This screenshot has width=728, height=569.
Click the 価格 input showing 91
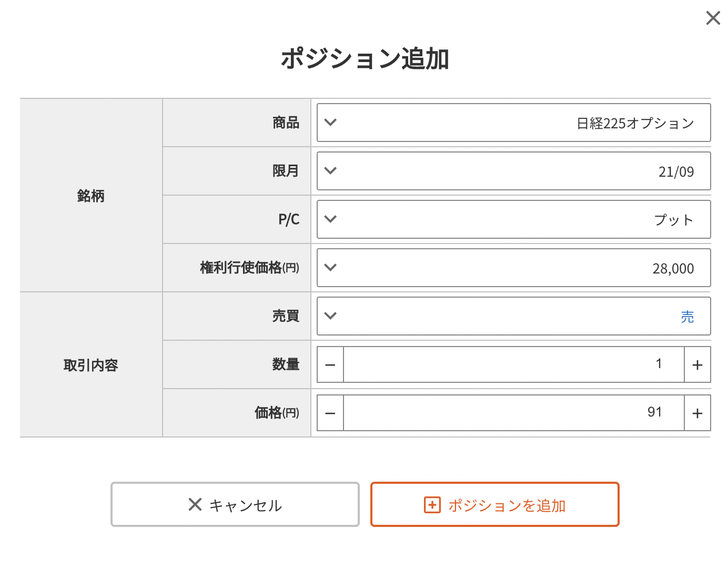[x=514, y=413]
